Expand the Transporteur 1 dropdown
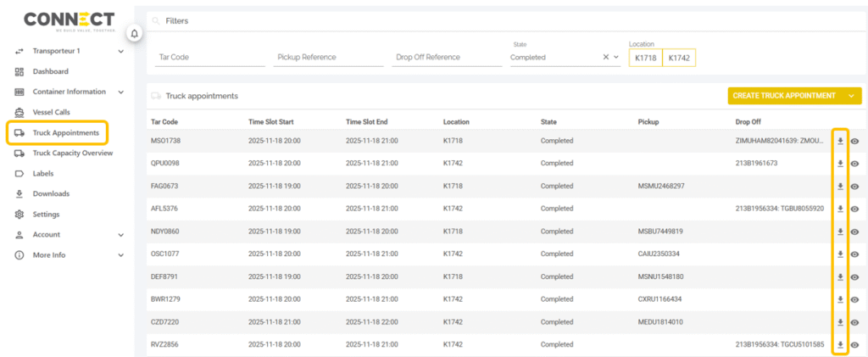The image size is (868, 357). click(120, 51)
